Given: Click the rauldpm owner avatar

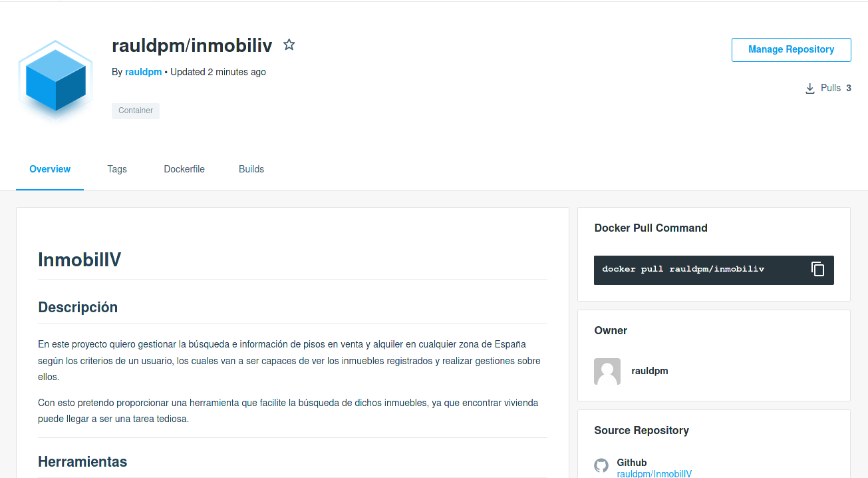Looking at the screenshot, I should pos(607,371).
